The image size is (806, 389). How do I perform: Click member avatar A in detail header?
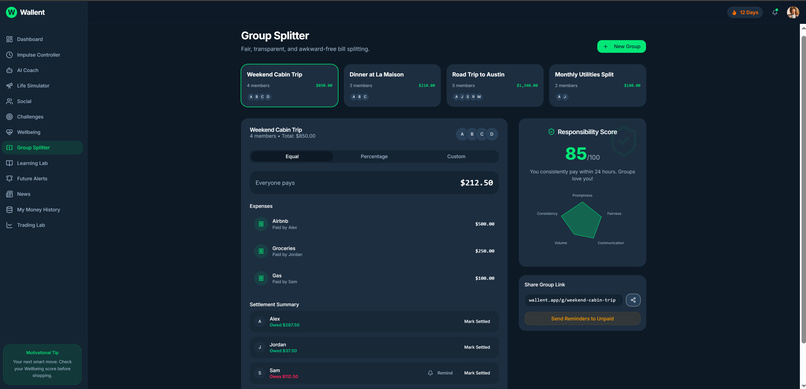pos(462,134)
